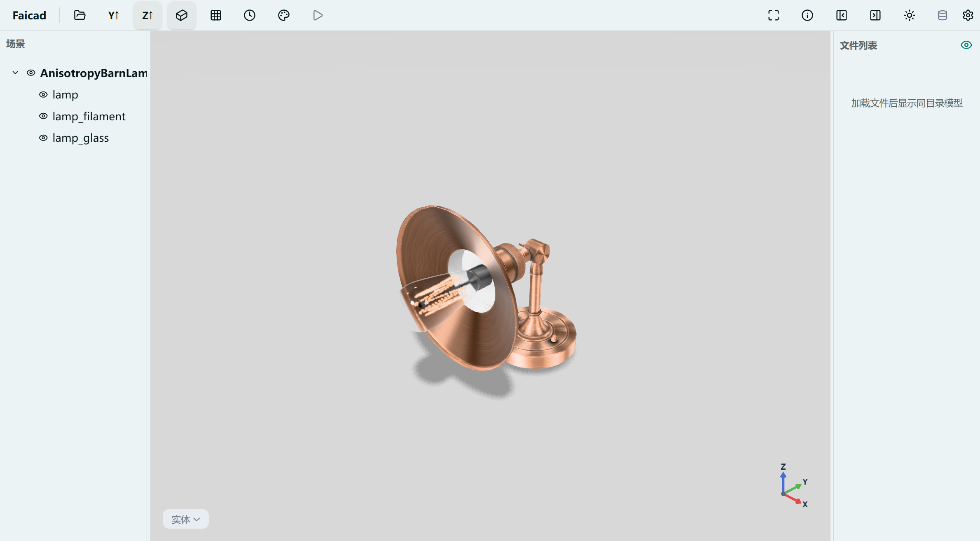Collapse the right sidebar panel icon

875,15
